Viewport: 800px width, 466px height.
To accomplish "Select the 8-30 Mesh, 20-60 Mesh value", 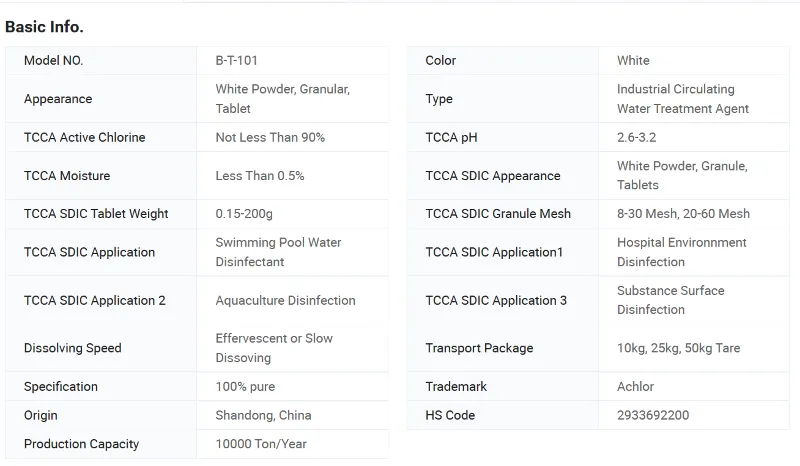I will coord(683,214).
